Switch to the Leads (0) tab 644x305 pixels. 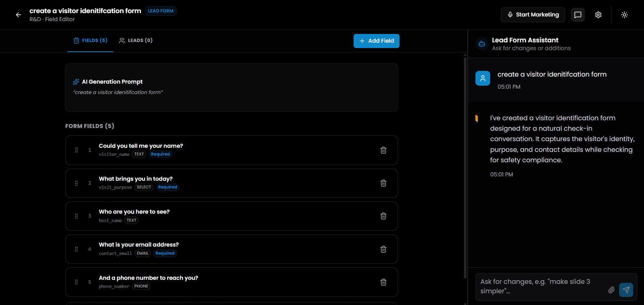(x=136, y=41)
